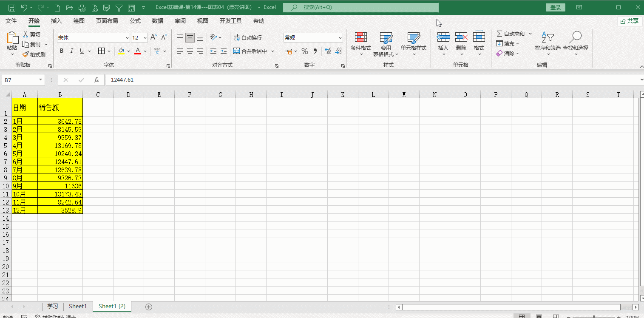Screen dimensions: 644x318
Task: Increase decimal places
Action: click(x=328, y=51)
